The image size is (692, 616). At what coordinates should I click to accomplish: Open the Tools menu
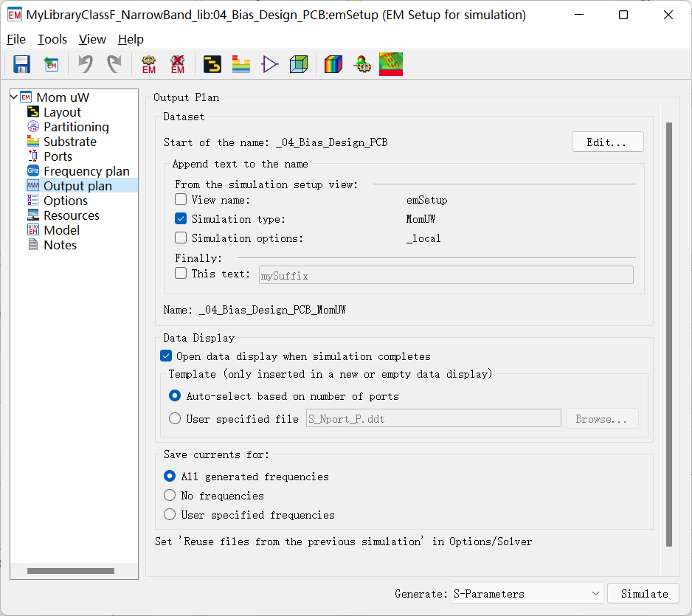52,39
